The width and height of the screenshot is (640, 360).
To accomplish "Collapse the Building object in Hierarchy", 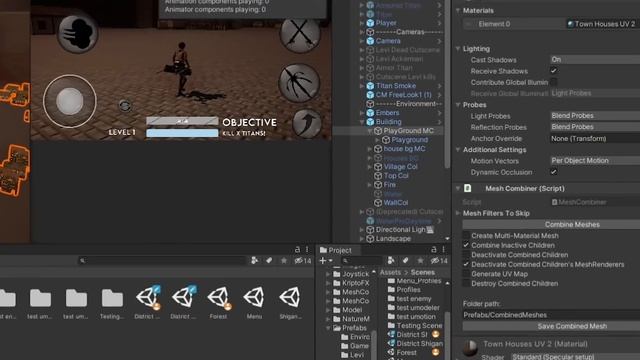I will pos(362,122).
